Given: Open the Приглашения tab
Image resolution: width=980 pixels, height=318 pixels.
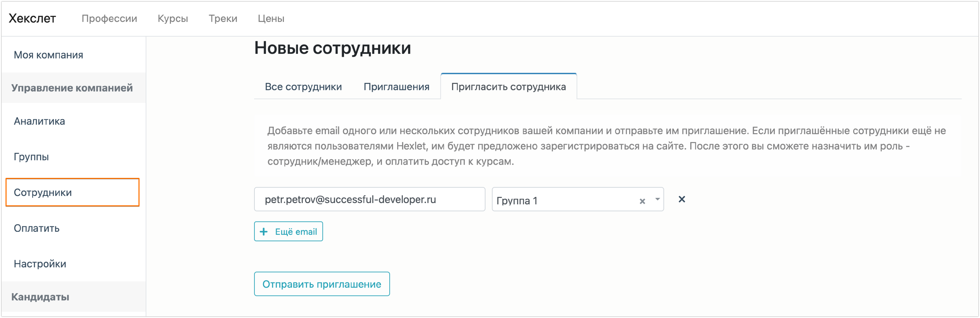Looking at the screenshot, I should (x=397, y=87).
